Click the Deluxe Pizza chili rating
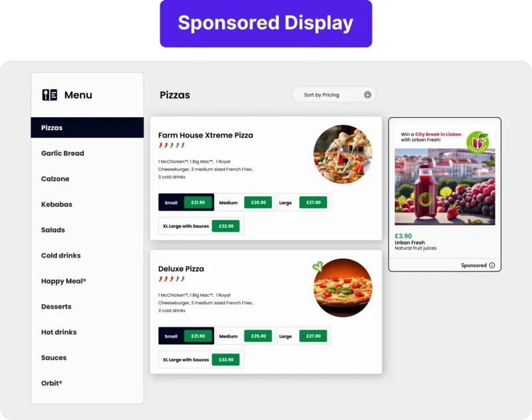 point(172,279)
